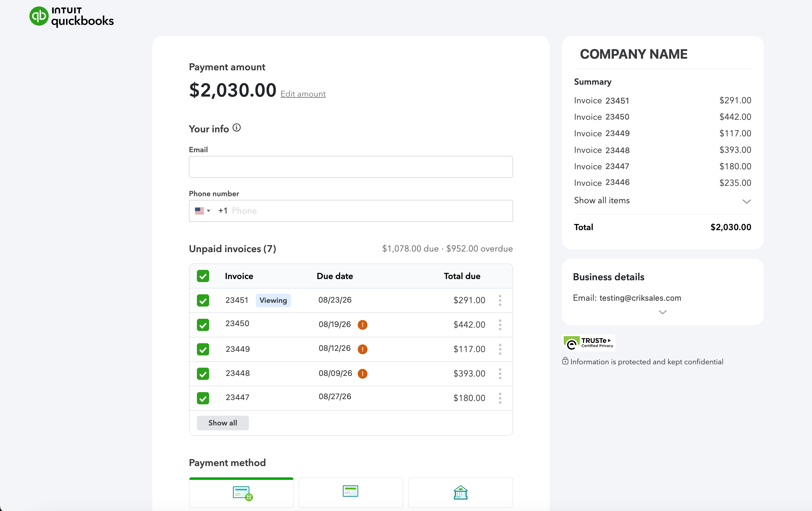Uncheck invoice 23448 checkbox
This screenshot has width=812, height=511.
203,373
